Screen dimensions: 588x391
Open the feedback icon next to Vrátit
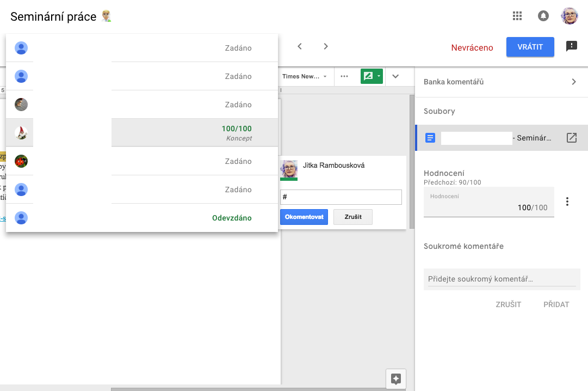(x=571, y=46)
